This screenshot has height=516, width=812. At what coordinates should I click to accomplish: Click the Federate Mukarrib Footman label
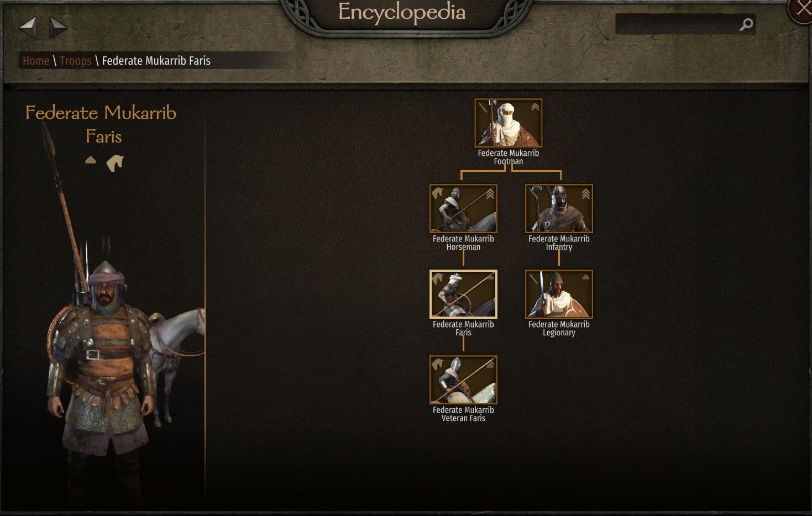(x=509, y=157)
